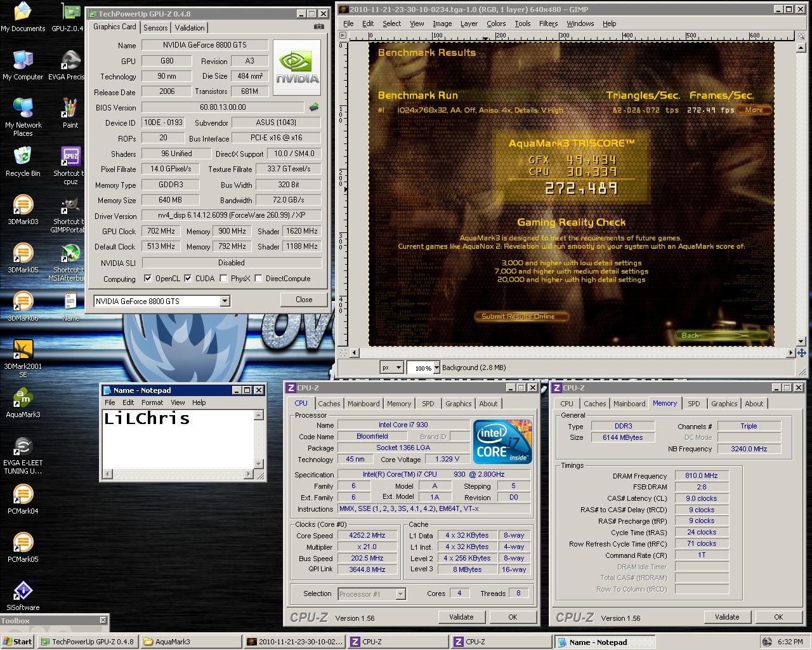
Task: Open Mainboard tab in left CPU-Z window
Action: coord(363,404)
